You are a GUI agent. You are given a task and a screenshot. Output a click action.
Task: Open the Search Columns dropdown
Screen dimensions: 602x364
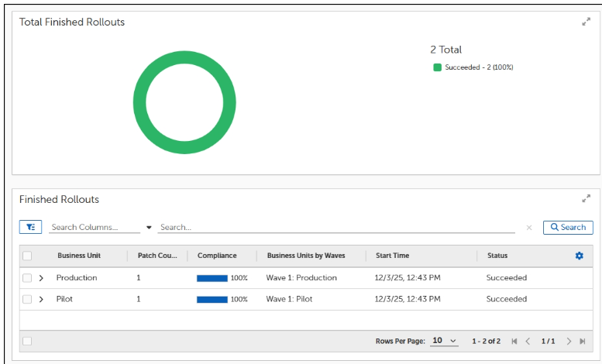click(149, 228)
